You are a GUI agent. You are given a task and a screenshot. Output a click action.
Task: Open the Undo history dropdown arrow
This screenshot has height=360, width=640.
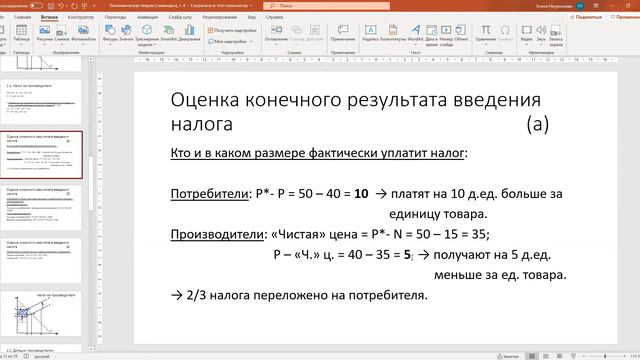67,6
